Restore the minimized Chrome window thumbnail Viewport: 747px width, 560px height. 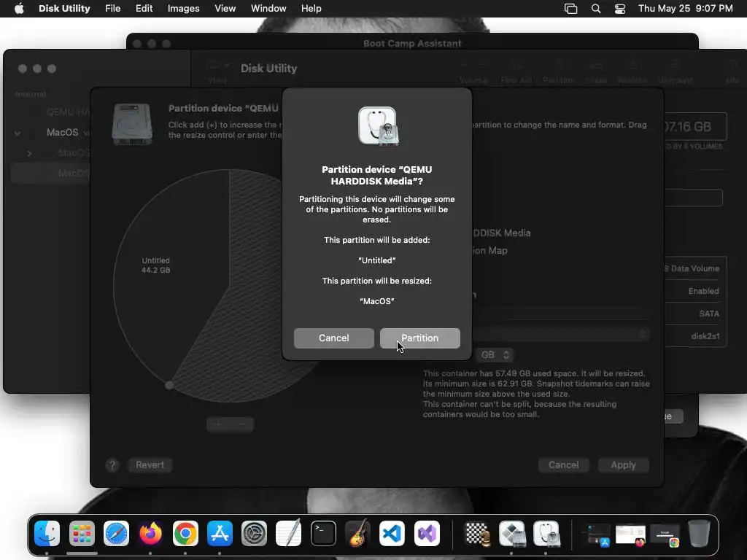click(665, 535)
